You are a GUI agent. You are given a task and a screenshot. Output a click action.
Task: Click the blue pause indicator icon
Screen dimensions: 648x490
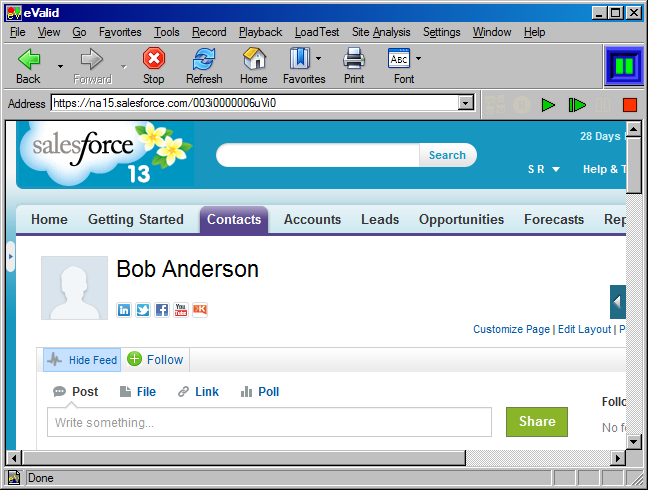pyautogui.click(x=624, y=66)
